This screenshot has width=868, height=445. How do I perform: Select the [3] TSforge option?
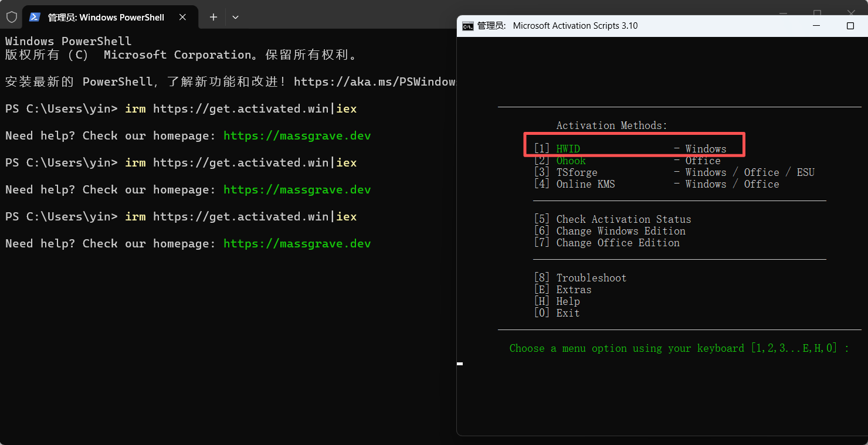(674, 172)
